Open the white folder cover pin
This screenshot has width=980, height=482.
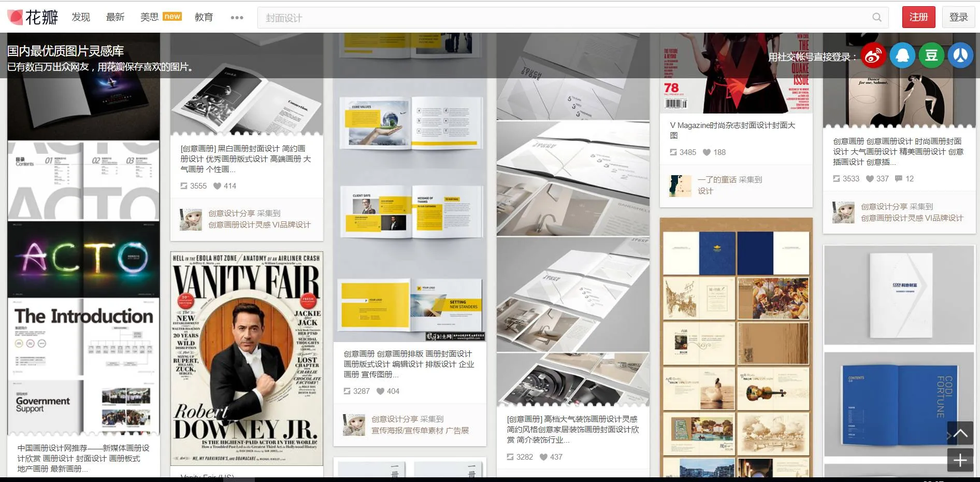[x=899, y=295]
